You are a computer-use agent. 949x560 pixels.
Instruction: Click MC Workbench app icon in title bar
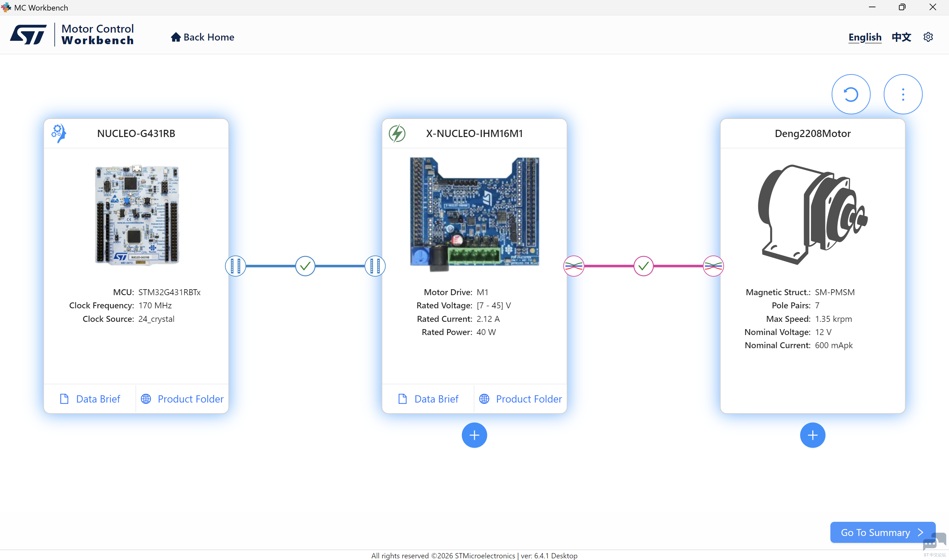(6, 8)
